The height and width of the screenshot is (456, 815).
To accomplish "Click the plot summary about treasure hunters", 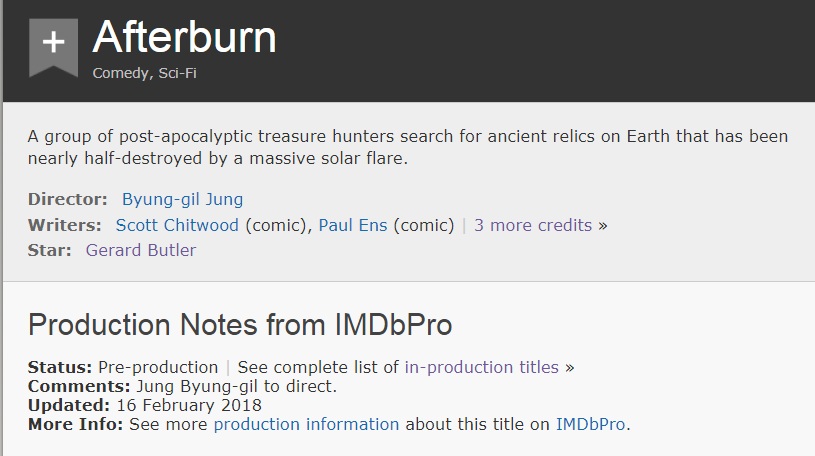I will pyautogui.click(x=407, y=147).
